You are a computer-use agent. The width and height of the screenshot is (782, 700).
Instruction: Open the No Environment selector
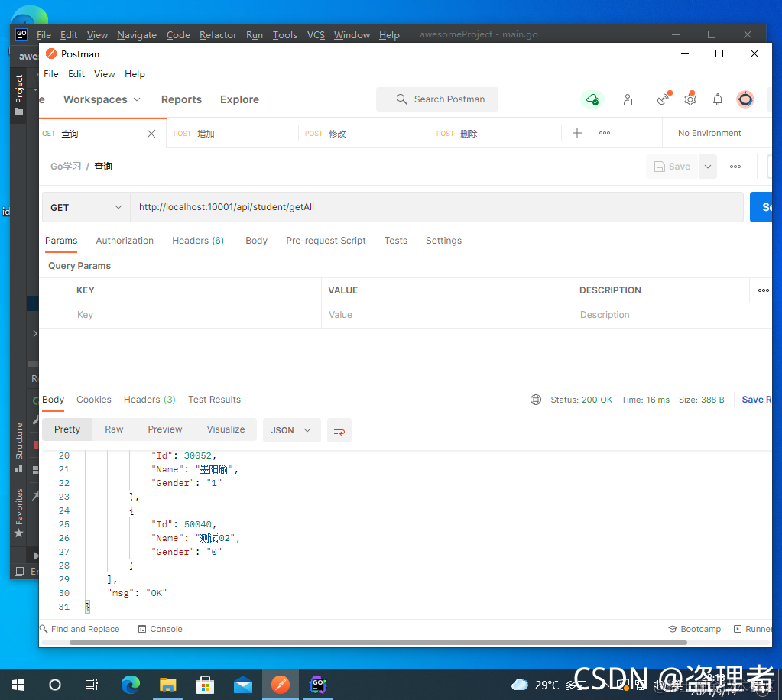[x=709, y=133]
